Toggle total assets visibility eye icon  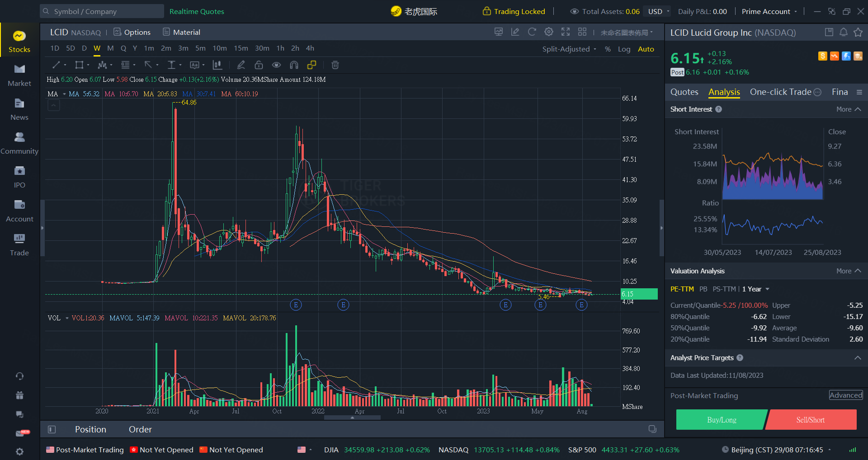click(x=574, y=11)
